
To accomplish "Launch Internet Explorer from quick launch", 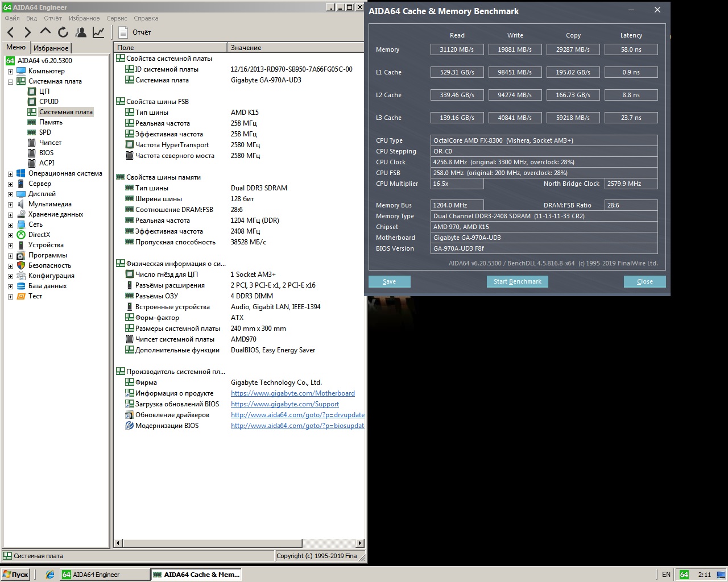I will pyautogui.click(x=50, y=575).
